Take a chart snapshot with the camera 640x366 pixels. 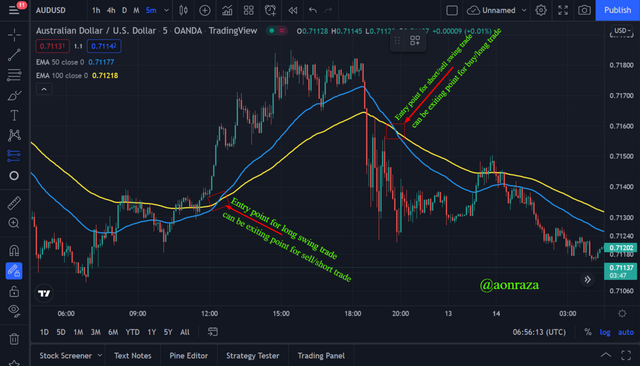tap(584, 10)
